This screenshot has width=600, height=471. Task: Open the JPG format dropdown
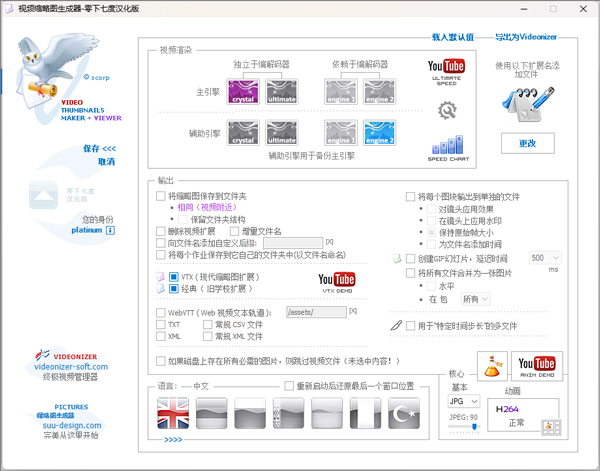[x=464, y=401]
